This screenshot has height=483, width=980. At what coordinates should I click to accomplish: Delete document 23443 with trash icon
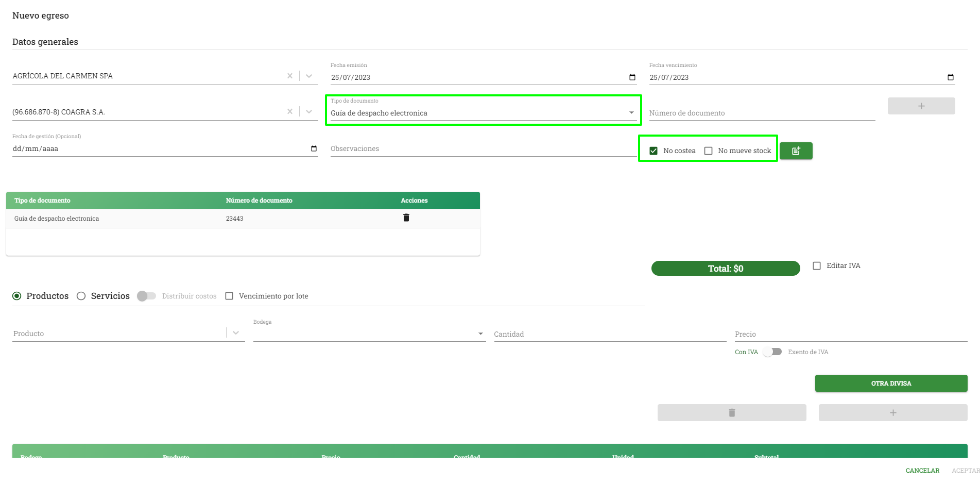[x=406, y=218]
